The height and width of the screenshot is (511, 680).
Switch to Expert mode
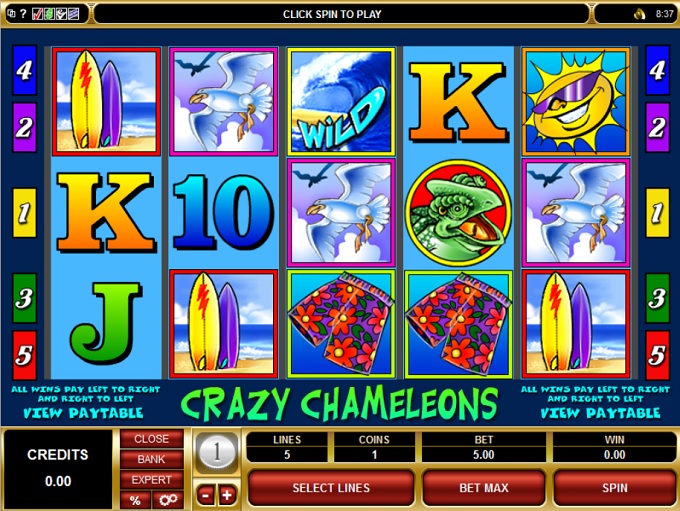(x=151, y=480)
